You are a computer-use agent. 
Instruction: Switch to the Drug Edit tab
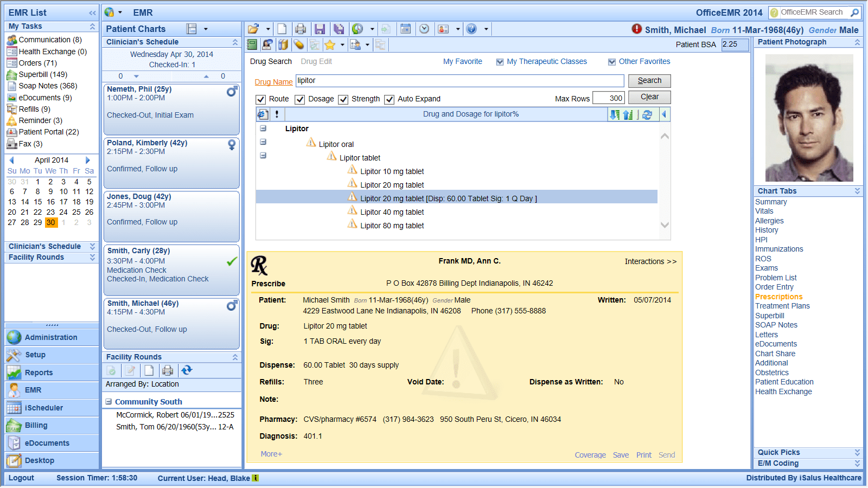pos(316,62)
